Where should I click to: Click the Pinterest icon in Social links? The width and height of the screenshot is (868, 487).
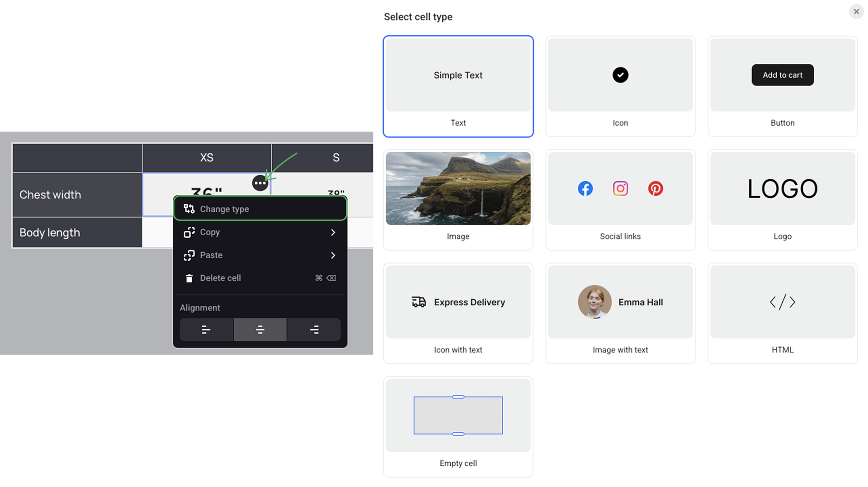click(656, 188)
